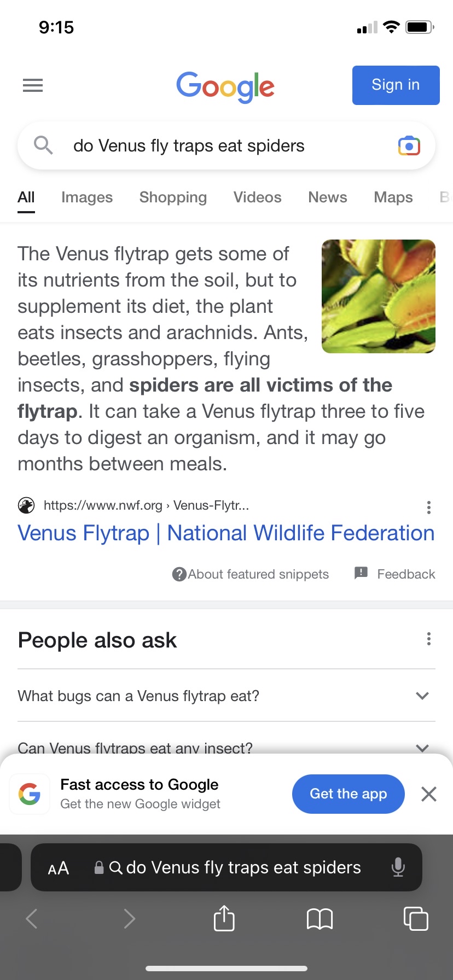Open the Safari bookmarks icon
Screen dimensions: 453x980
click(x=320, y=918)
